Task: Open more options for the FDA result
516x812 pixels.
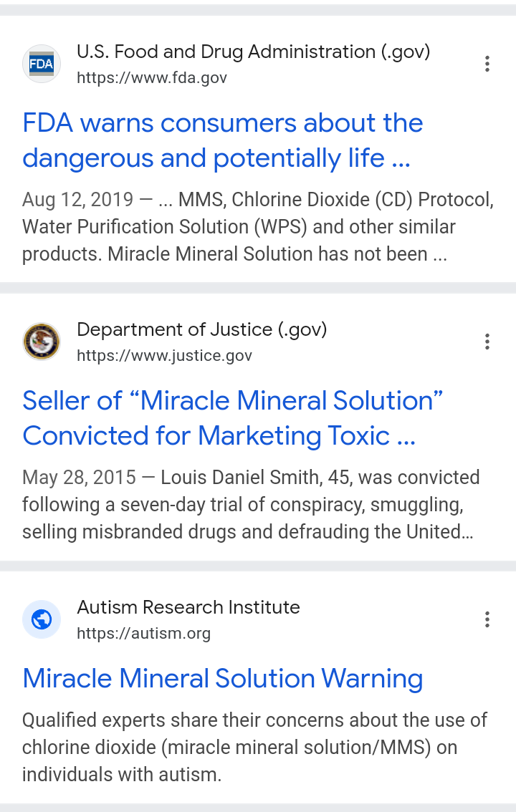Action: [x=487, y=64]
